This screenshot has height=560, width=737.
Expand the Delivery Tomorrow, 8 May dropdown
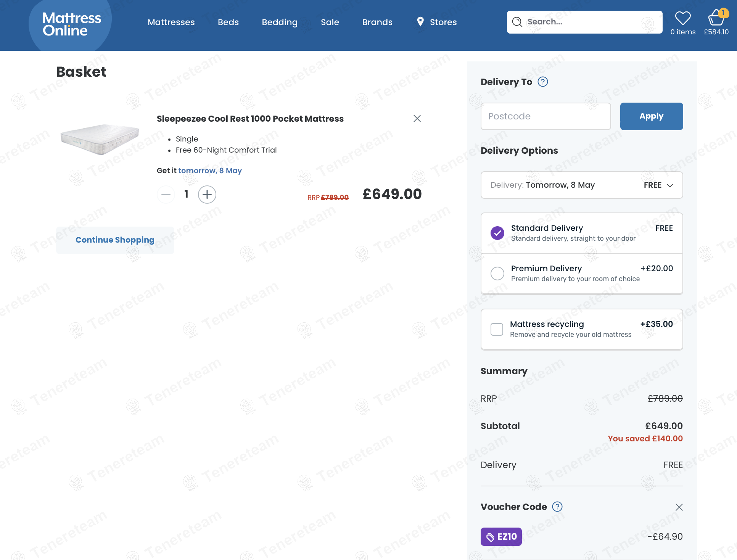click(x=582, y=185)
